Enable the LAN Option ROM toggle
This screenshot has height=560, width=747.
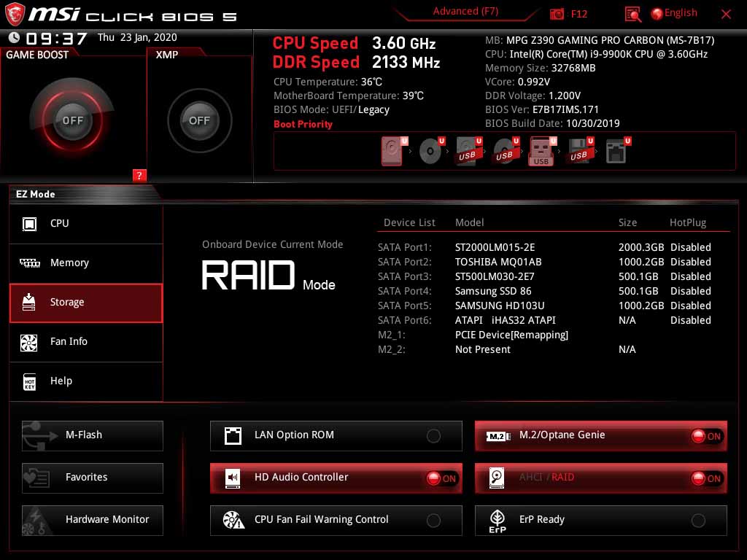tap(434, 435)
